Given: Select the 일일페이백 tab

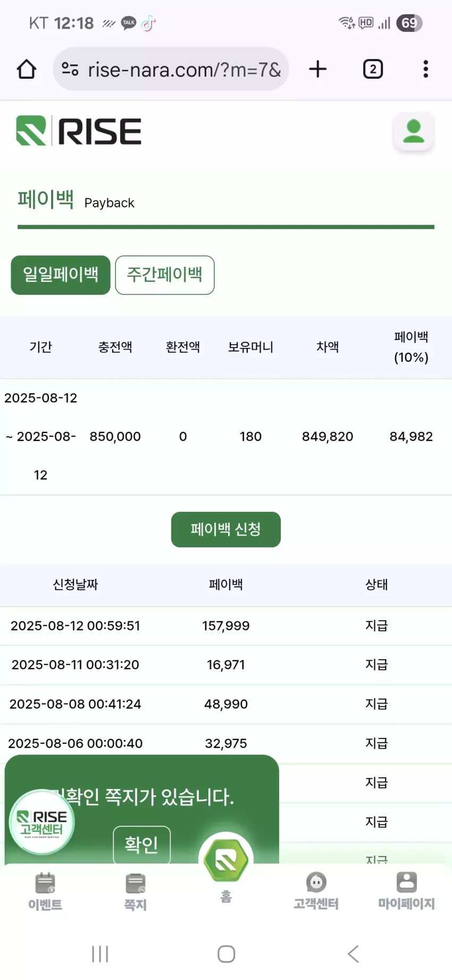Looking at the screenshot, I should pos(61,275).
